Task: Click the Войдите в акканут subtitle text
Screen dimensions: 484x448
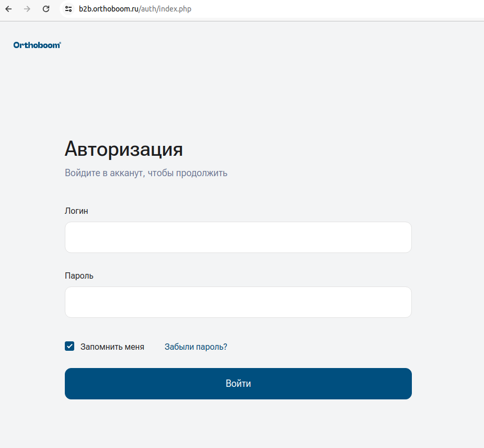Action: pos(146,173)
